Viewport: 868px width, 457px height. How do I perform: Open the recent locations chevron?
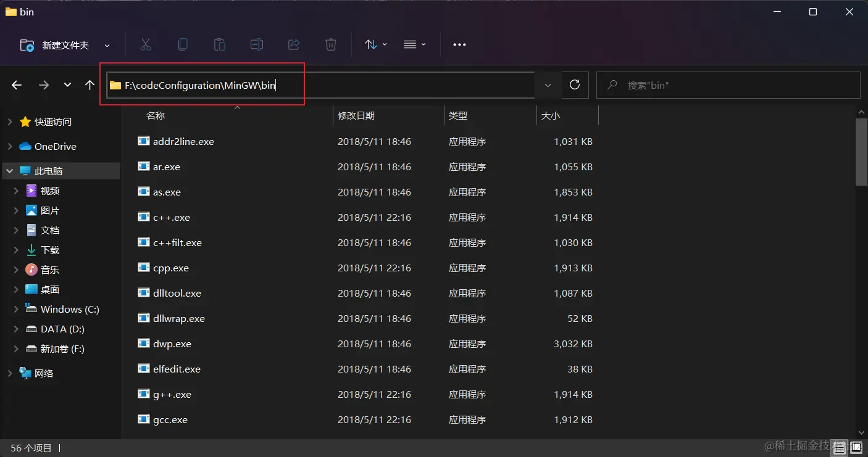(67, 85)
